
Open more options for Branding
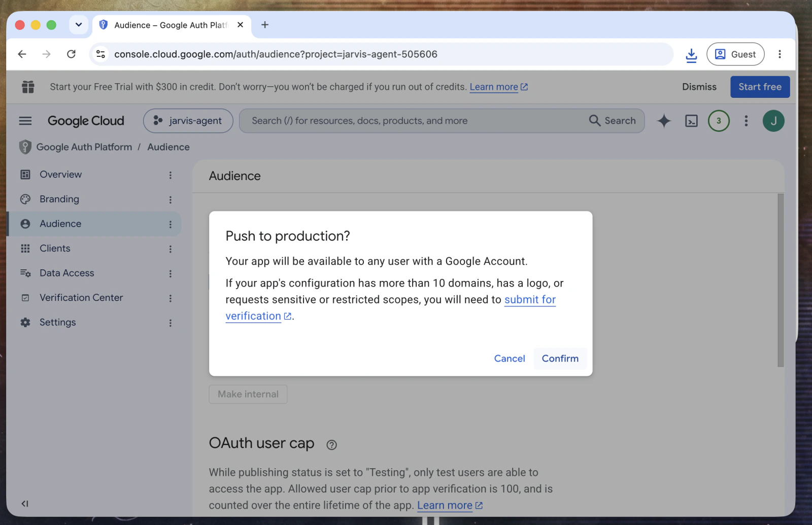[171, 200]
